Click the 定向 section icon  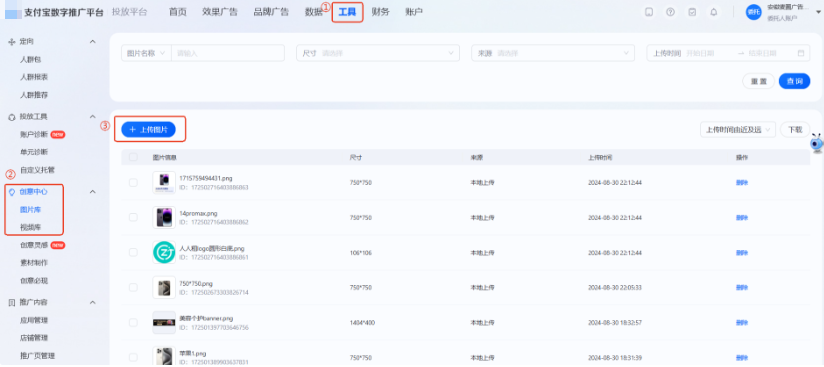pos(12,42)
